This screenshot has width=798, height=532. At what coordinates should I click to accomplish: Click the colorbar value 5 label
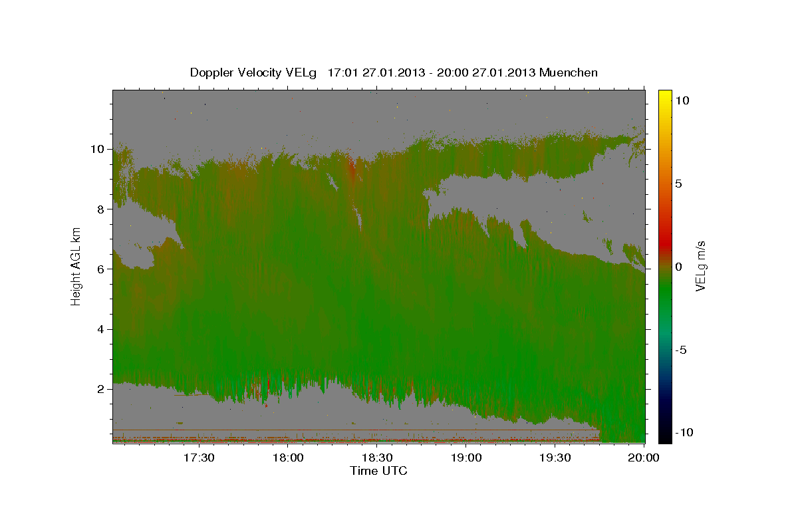point(679,184)
